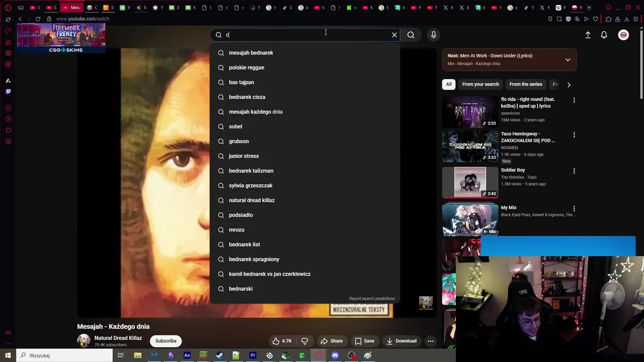Open Taco Hemingway Zakochałem się thumbnail
This screenshot has width=644, height=362.
pyautogui.click(x=470, y=146)
